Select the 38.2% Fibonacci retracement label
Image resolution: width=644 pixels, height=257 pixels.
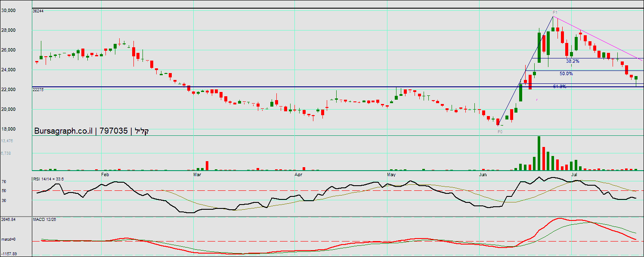(x=573, y=61)
